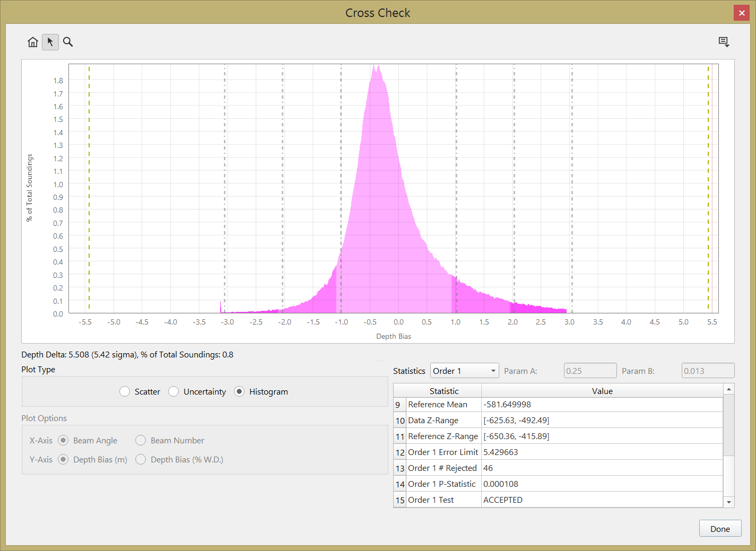This screenshot has width=756, height=551.
Task: Click the Home reset view icon
Action: (x=33, y=42)
